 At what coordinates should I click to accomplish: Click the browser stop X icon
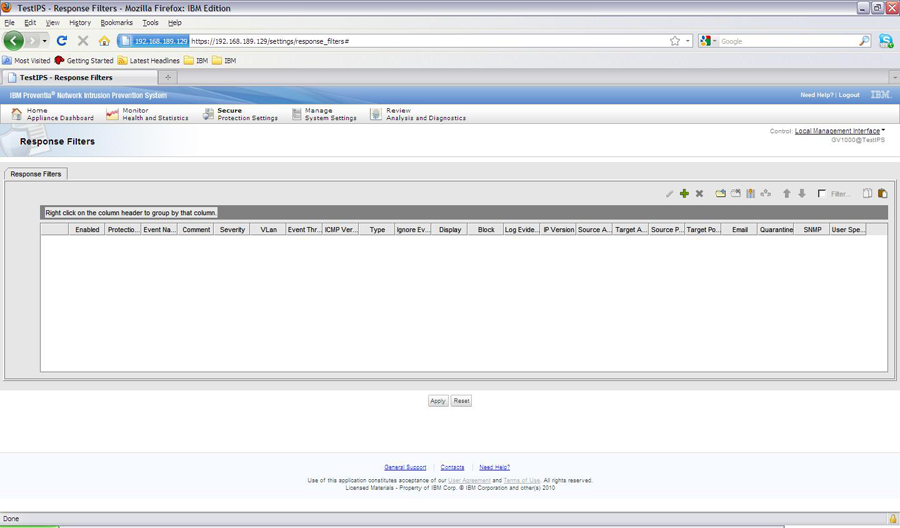(83, 41)
